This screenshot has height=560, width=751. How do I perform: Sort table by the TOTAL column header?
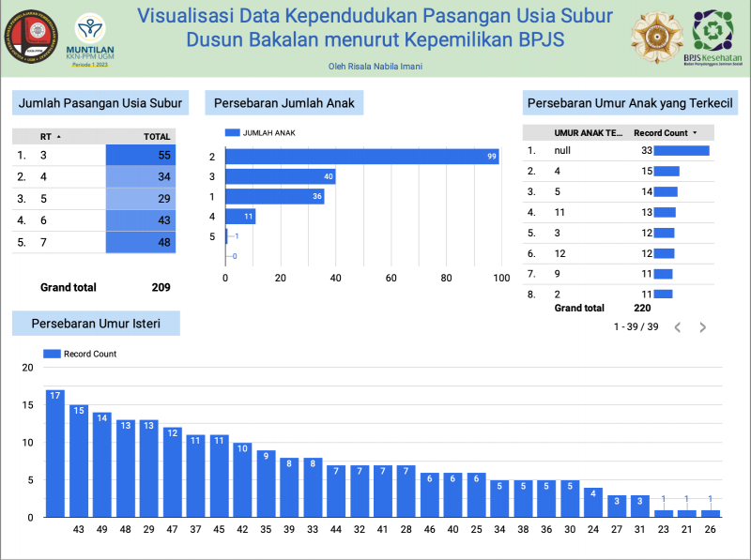click(157, 137)
